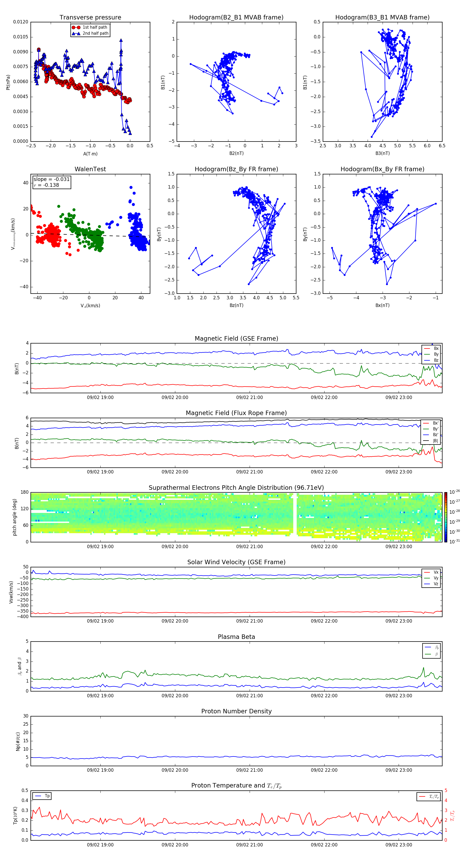
Task: Click the "Hodogram(B2_B1 MVAB frame)" title
Action: (x=236, y=18)
